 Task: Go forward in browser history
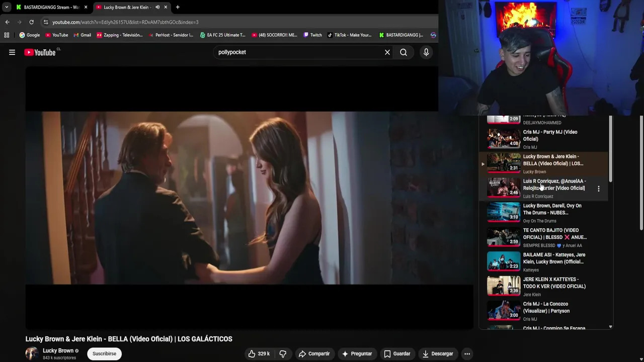point(19,22)
